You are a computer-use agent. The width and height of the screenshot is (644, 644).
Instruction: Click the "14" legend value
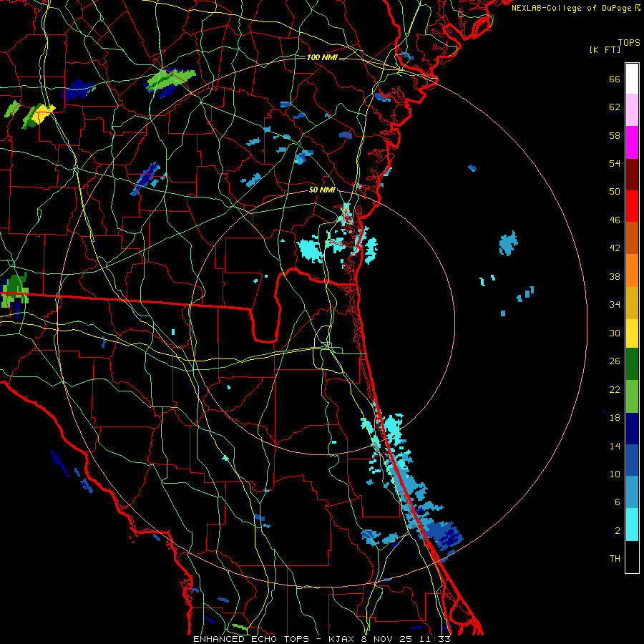click(615, 446)
